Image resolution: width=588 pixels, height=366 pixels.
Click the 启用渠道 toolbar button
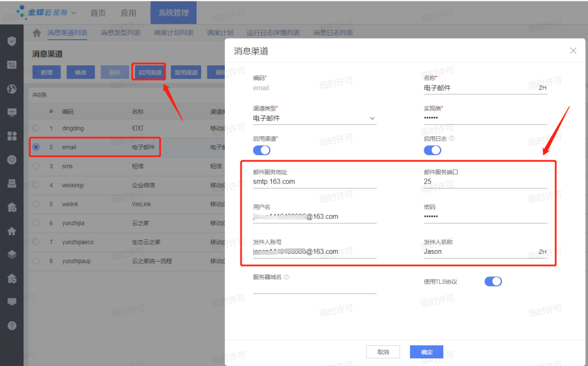[x=150, y=72]
